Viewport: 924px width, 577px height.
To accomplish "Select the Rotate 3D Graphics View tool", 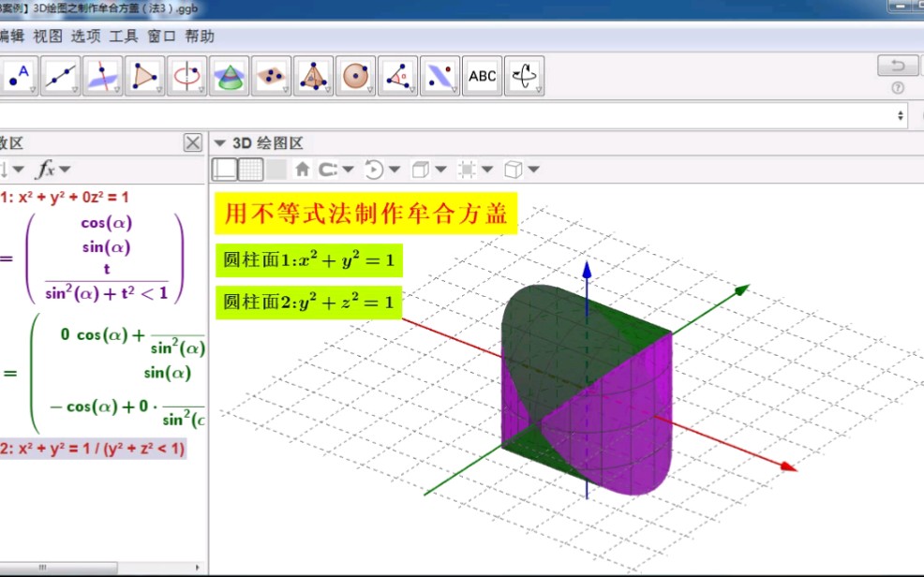I will (523, 75).
